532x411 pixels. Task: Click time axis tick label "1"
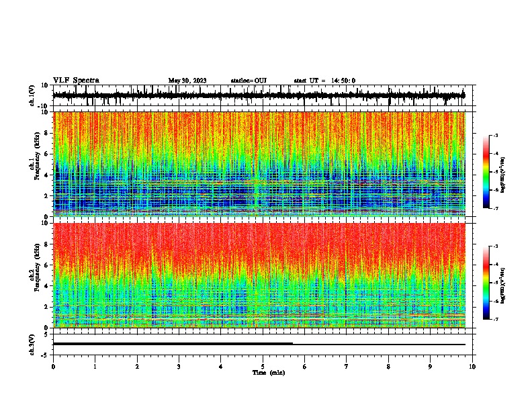point(95,367)
